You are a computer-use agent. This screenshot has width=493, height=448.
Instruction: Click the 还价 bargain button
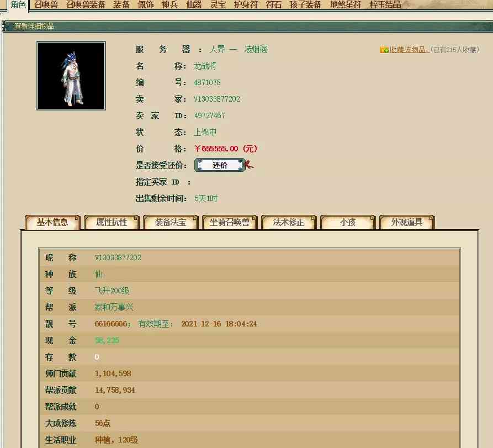tap(220, 165)
